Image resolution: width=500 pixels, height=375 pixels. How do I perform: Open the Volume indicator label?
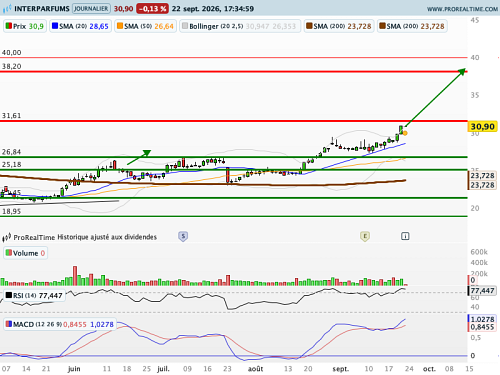tap(25, 253)
